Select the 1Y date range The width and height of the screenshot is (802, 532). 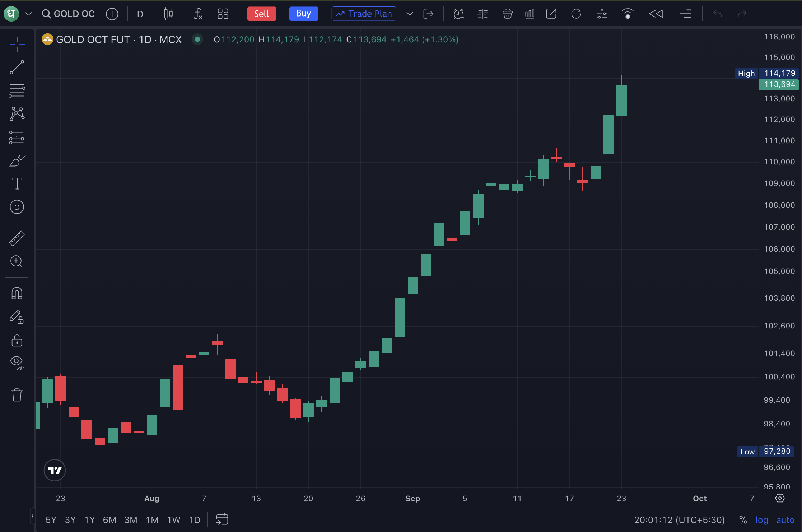[x=89, y=520]
